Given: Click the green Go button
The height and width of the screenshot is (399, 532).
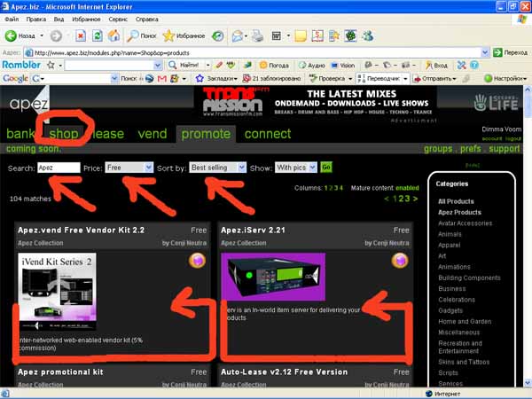Looking at the screenshot, I should point(326,168).
